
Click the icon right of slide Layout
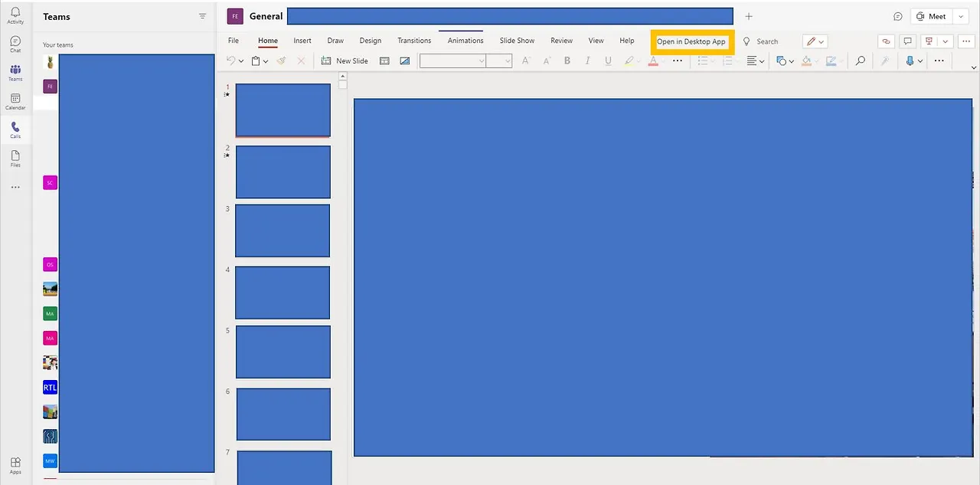(405, 61)
